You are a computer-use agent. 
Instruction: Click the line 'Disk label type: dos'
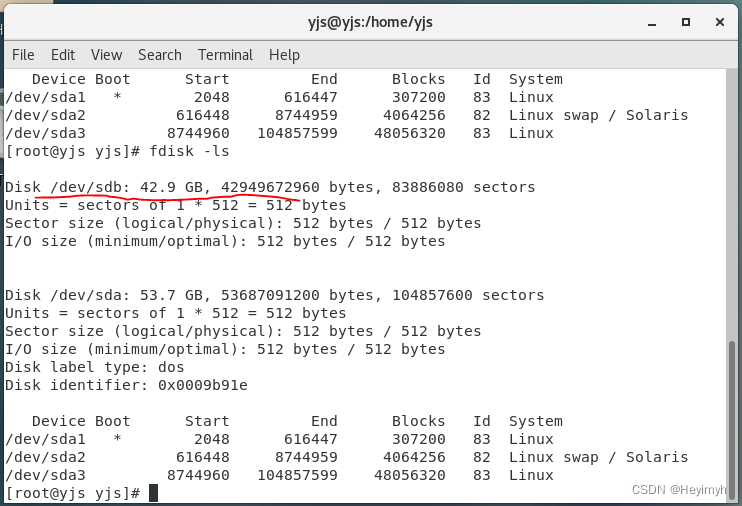coord(95,367)
